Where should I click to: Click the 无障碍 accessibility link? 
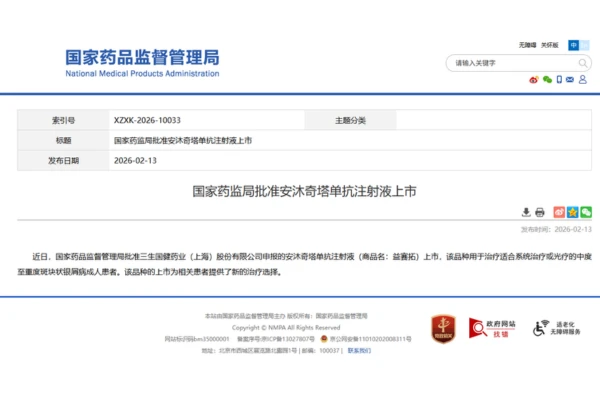(527, 45)
